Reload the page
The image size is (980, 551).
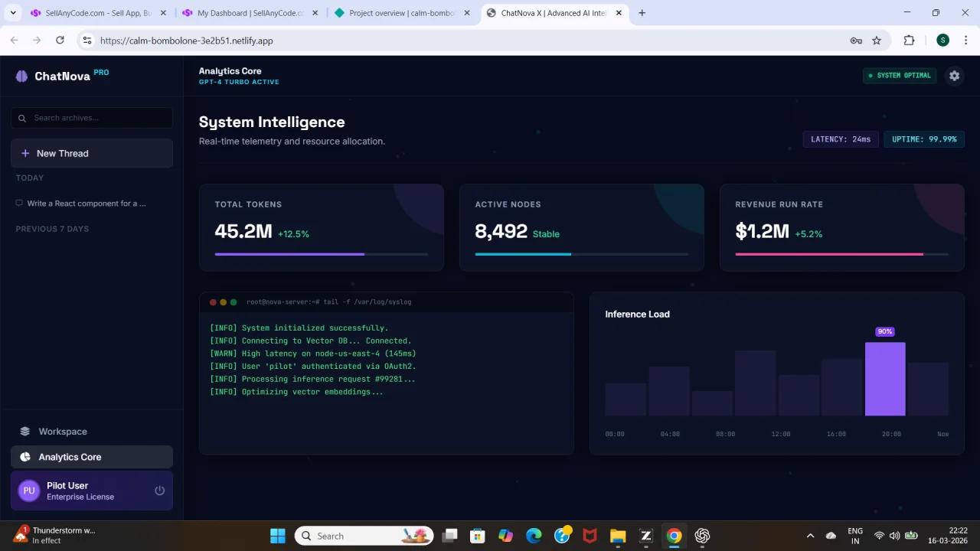tap(60, 41)
